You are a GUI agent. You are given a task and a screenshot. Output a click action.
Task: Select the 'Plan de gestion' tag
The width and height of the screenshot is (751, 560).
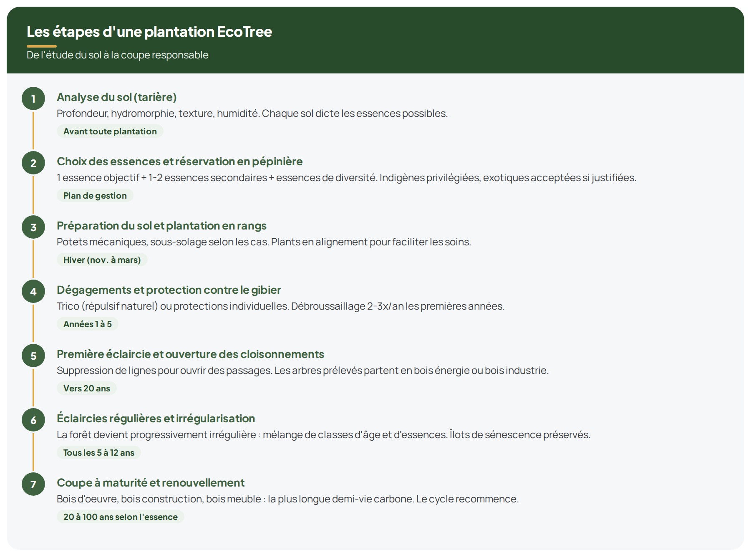[x=95, y=196]
